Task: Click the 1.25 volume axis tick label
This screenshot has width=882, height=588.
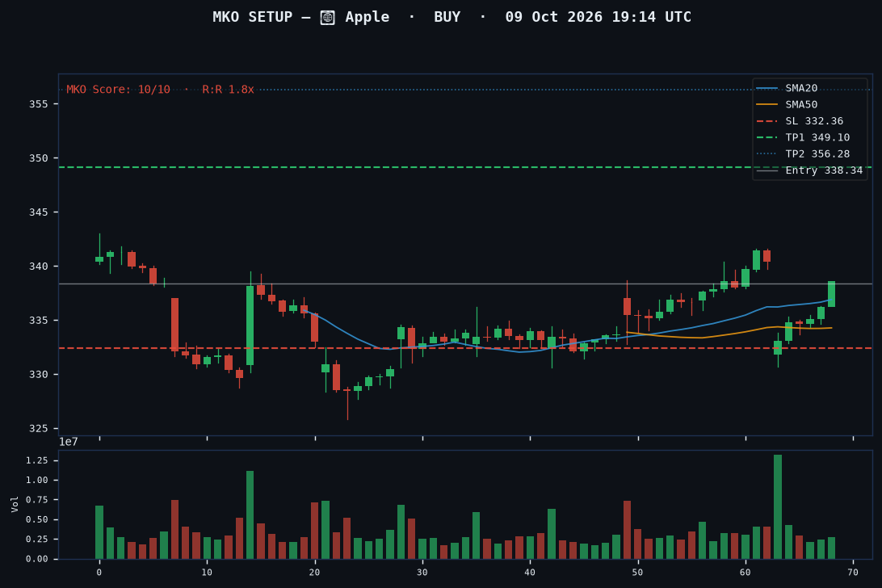Action: click(36, 460)
